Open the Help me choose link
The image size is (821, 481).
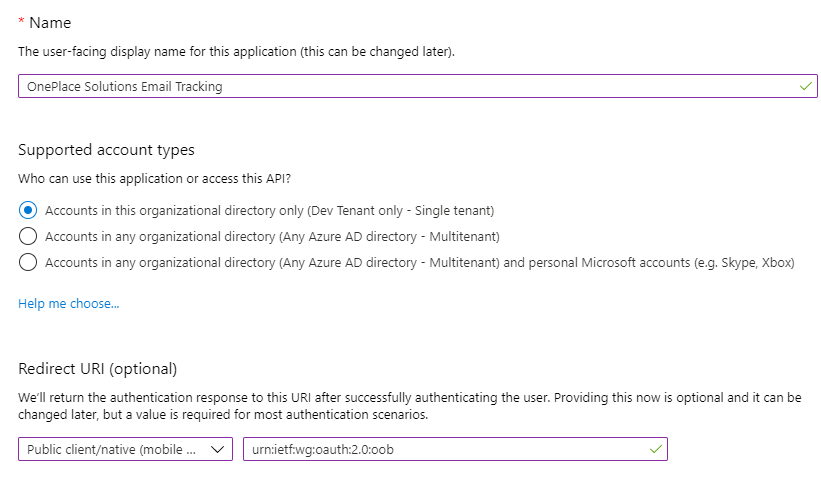coord(68,303)
